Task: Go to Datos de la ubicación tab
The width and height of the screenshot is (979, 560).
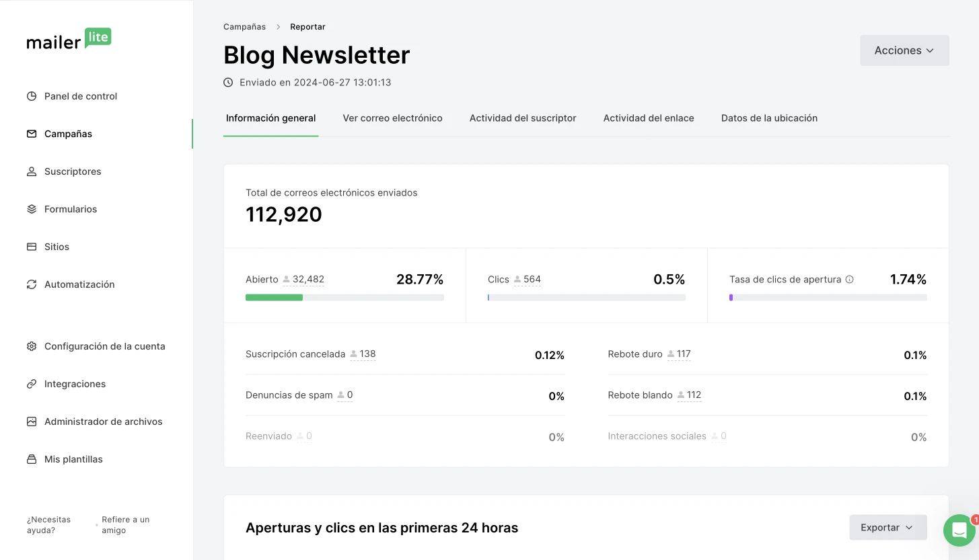Action: click(x=769, y=118)
